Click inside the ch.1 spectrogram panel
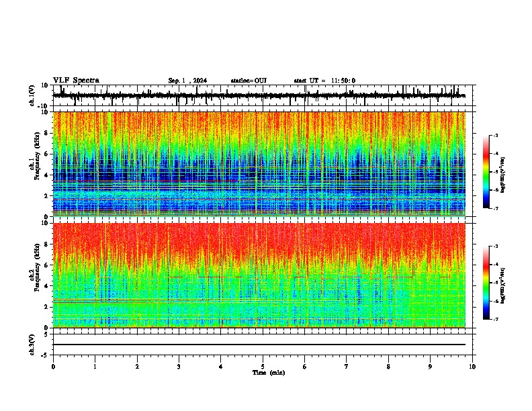Viewport: 532px width, 411px height. [x=259, y=164]
